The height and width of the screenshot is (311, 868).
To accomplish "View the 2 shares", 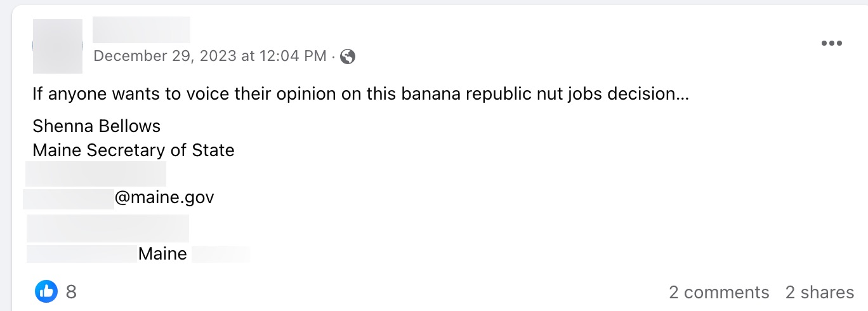I will [820, 292].
